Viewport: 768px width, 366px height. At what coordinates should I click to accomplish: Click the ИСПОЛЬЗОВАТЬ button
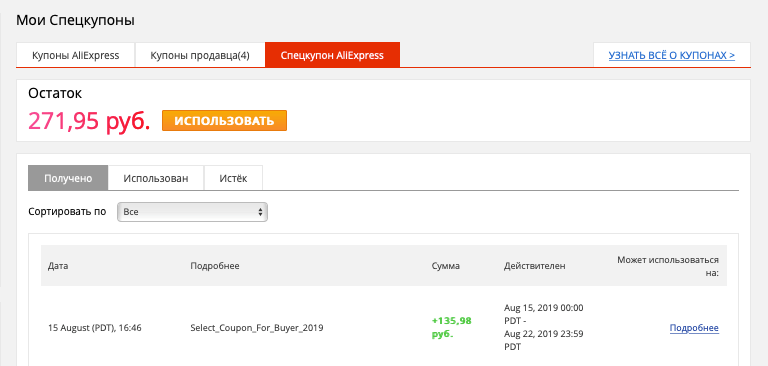(x=224, y=121)
